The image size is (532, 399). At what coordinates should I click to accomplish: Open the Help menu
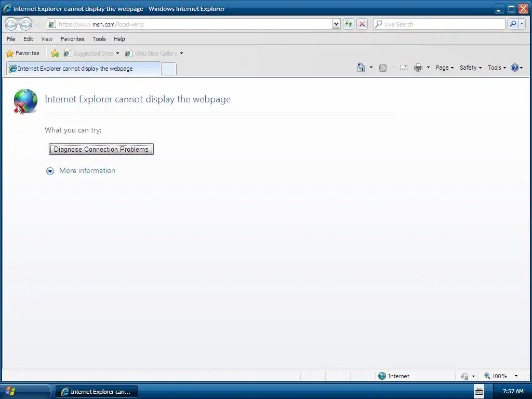point(119,39)
